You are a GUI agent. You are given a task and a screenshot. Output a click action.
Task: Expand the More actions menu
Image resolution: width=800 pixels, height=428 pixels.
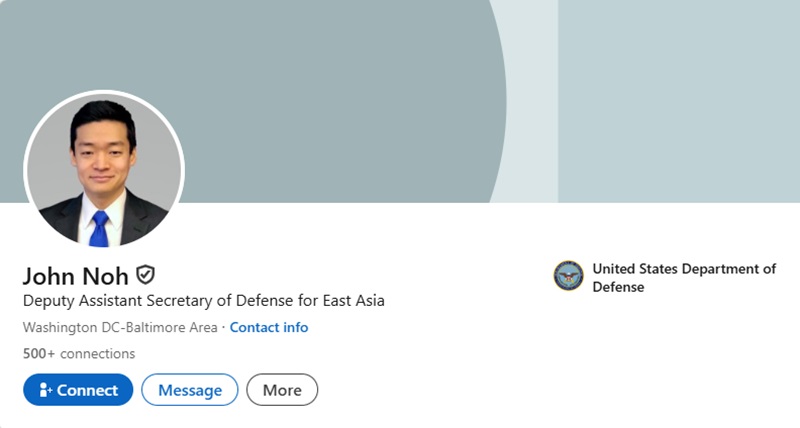click(282, 390)
